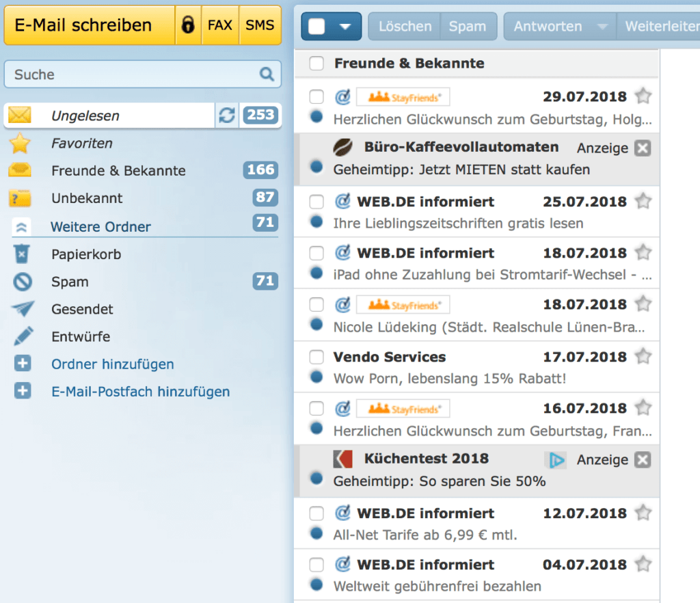Image resolution: width=700 pixels, height=603 pixels.
Task: Select the 29.07.2018 StayFriends email checkbox
Action: point(317,96)
